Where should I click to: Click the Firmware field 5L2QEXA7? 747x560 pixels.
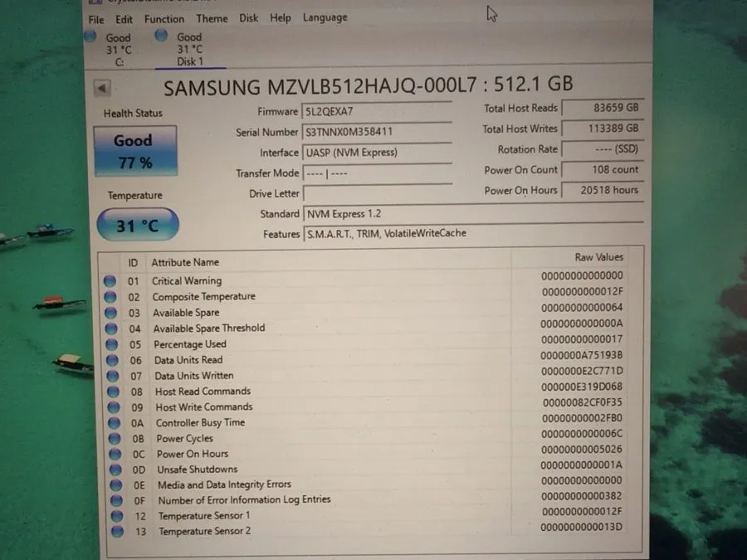coord(377,111)
